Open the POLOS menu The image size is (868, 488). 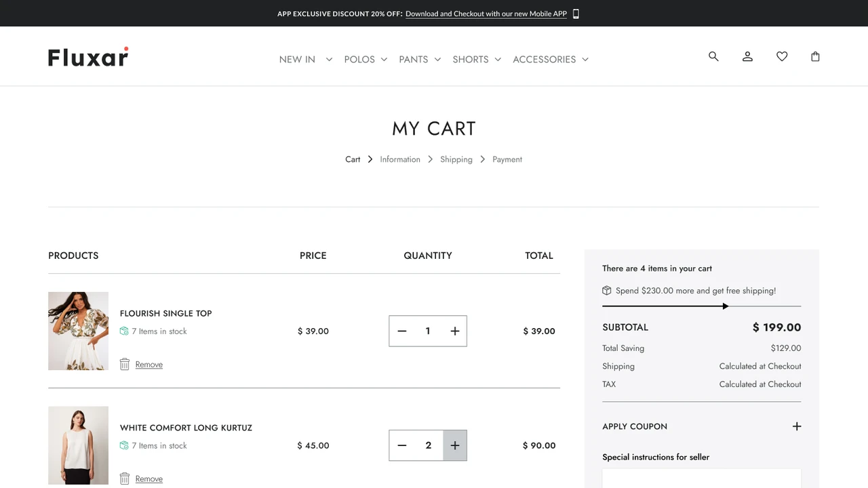[359, 59]
